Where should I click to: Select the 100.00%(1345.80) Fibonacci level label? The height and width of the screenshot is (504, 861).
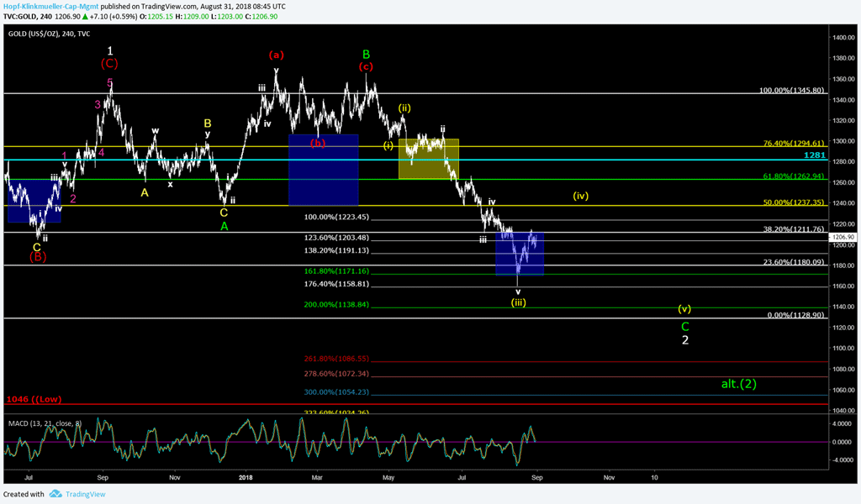pos(792,90)
